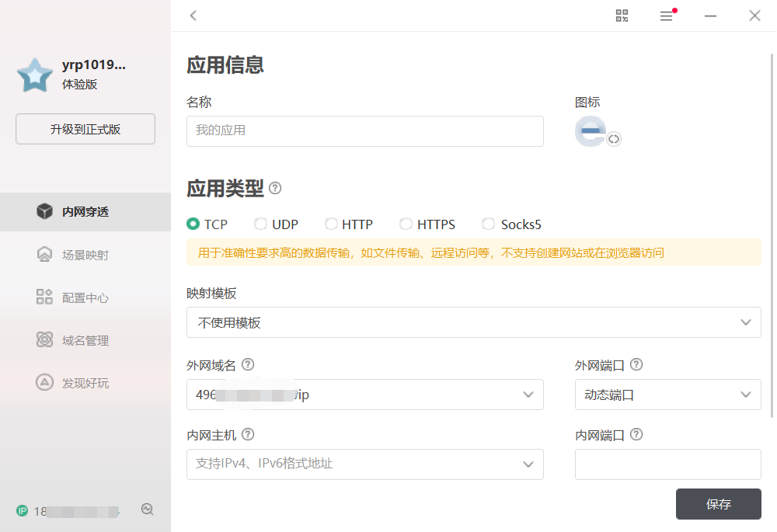
Task: Click the 场景映射 sidebar icon
Action: pyautogui.click(x=44, y=255)
